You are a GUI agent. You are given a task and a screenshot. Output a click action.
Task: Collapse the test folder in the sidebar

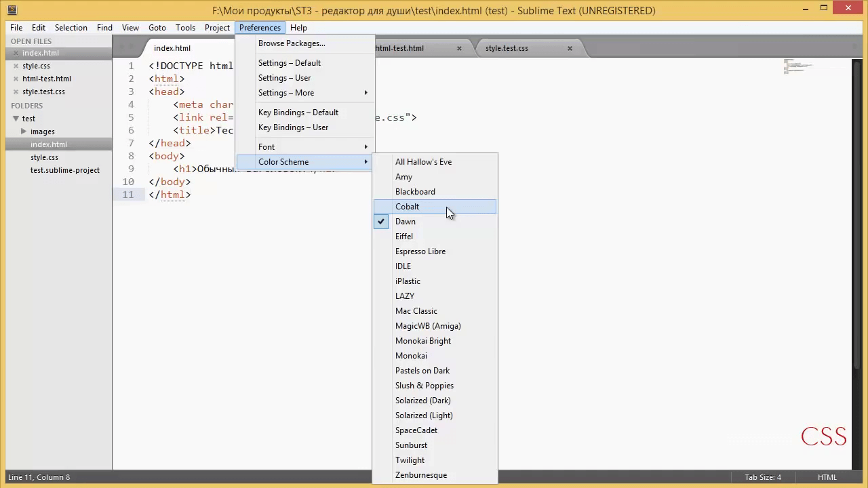coord(16,119)
